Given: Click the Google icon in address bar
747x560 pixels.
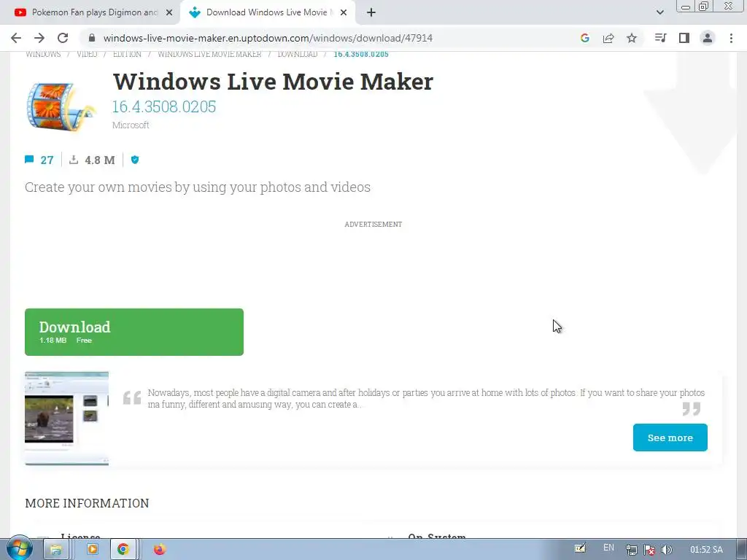Looking at the screenshot, I should (x=585, y=38).
